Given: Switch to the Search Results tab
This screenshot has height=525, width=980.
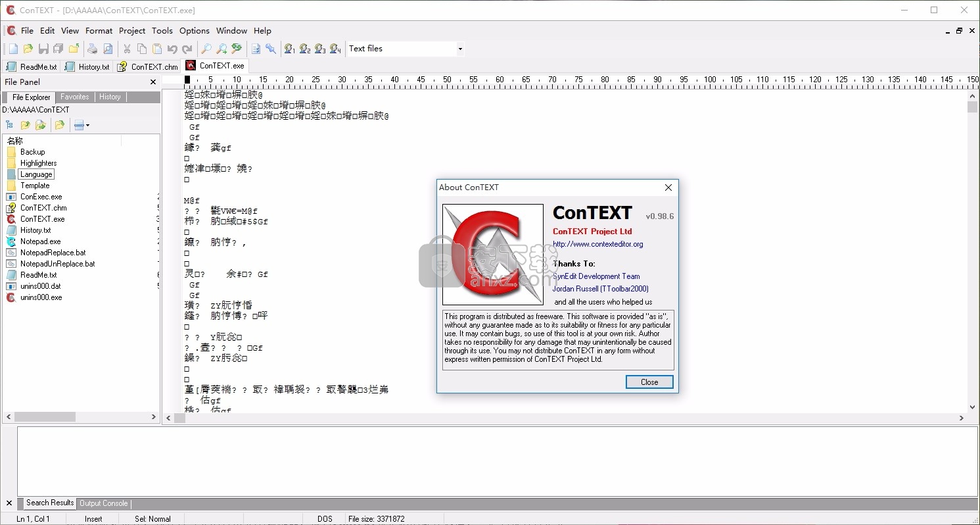Looking at the screenshot, I should [x=49, y=503].
